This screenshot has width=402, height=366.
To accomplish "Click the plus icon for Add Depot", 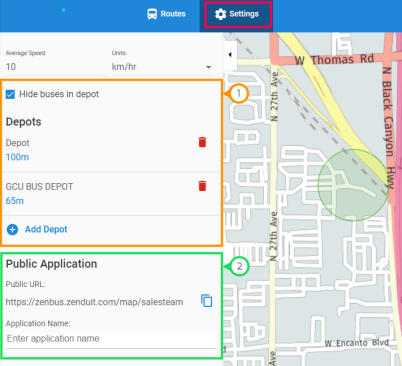I will pos(13,229).
